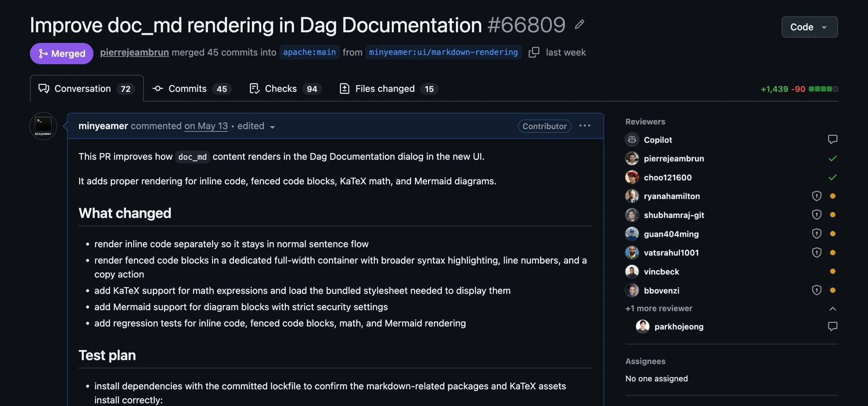Open the comment options three-dot menu
Viewport: 868px width, 406px height.
coord(585,126)
